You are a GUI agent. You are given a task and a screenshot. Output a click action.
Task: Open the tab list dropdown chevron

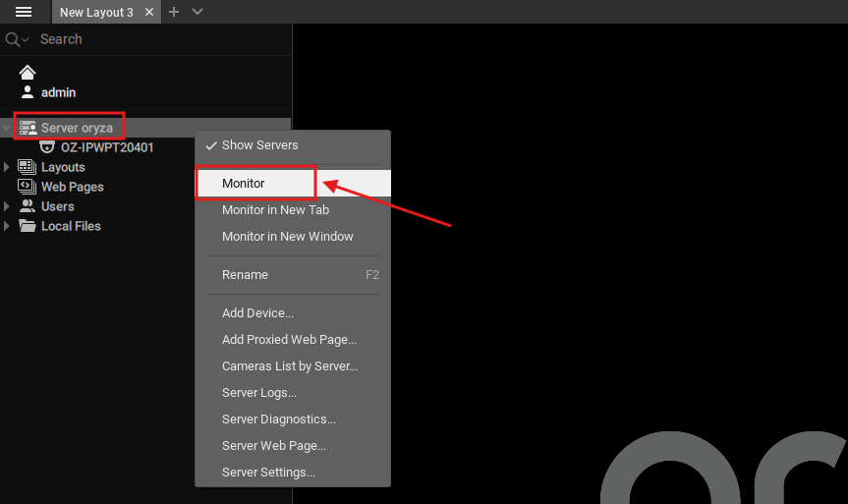pyautogui.click(x=198, y=12)
